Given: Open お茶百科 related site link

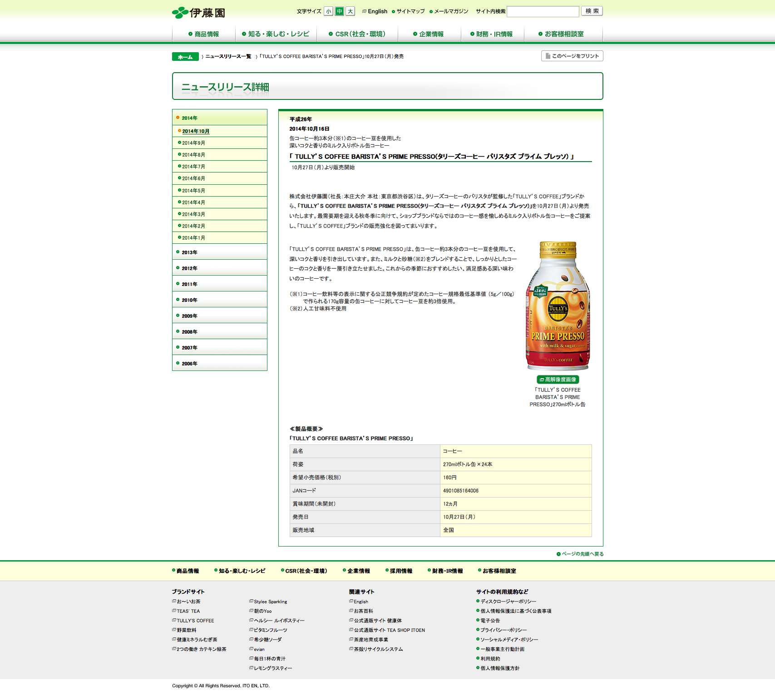Looking at the screenshot, I should 361,611.
